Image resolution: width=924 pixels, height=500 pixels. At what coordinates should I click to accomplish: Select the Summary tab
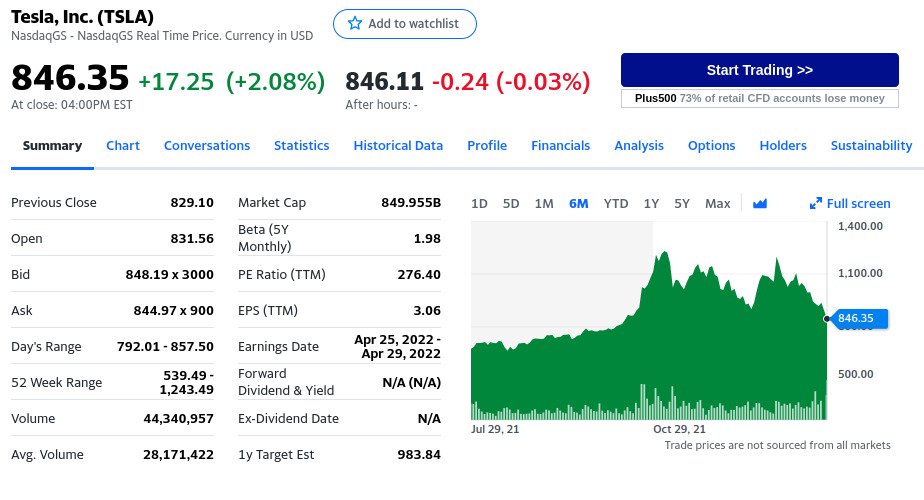[52, 146]
